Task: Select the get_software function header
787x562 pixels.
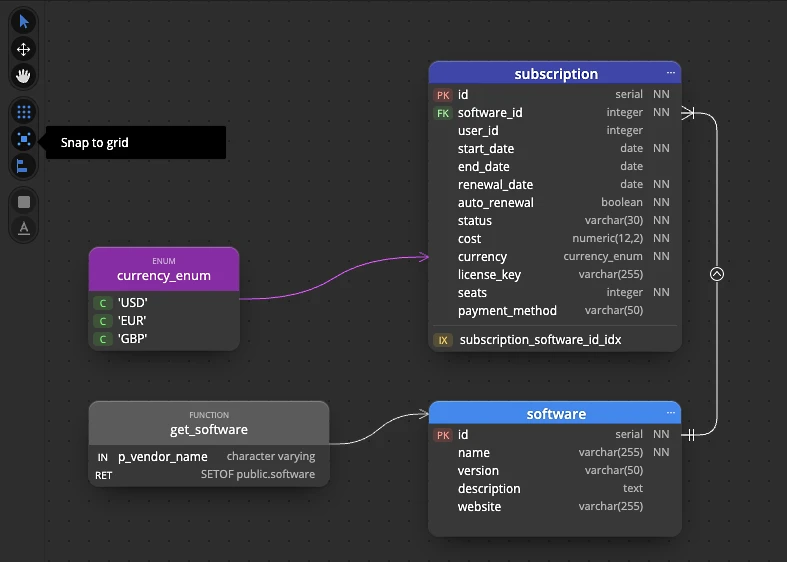Action: [209, 424]
